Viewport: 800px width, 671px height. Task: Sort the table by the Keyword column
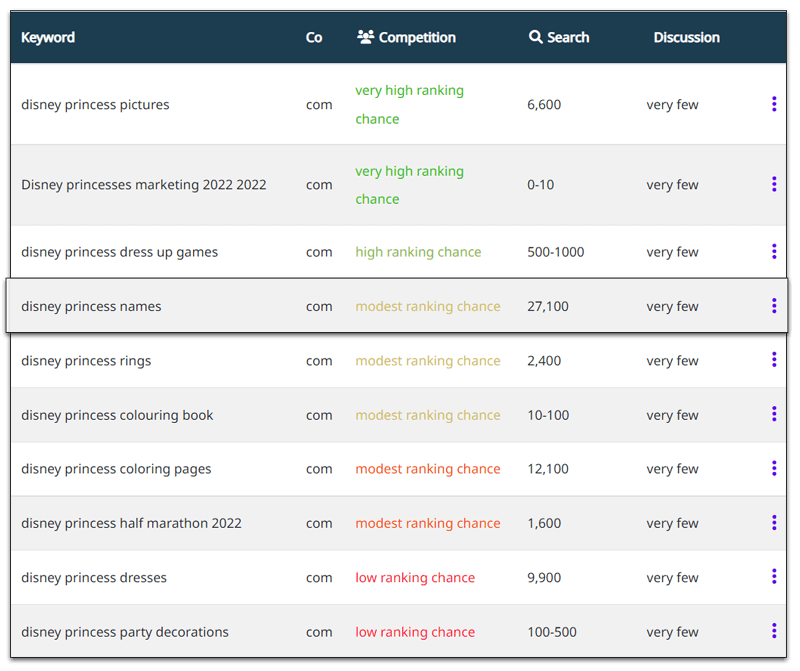click(48, 36)
